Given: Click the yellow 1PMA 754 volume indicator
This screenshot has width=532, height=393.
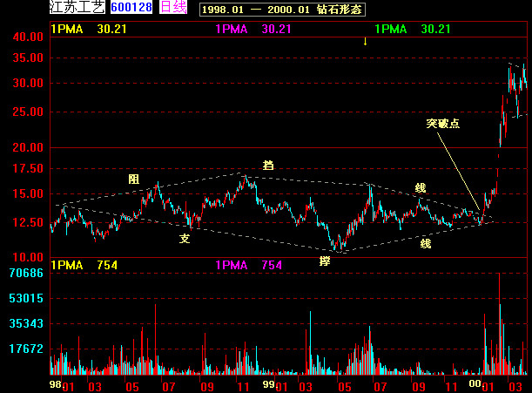Looking at the screenshot, I should [84, 265].
